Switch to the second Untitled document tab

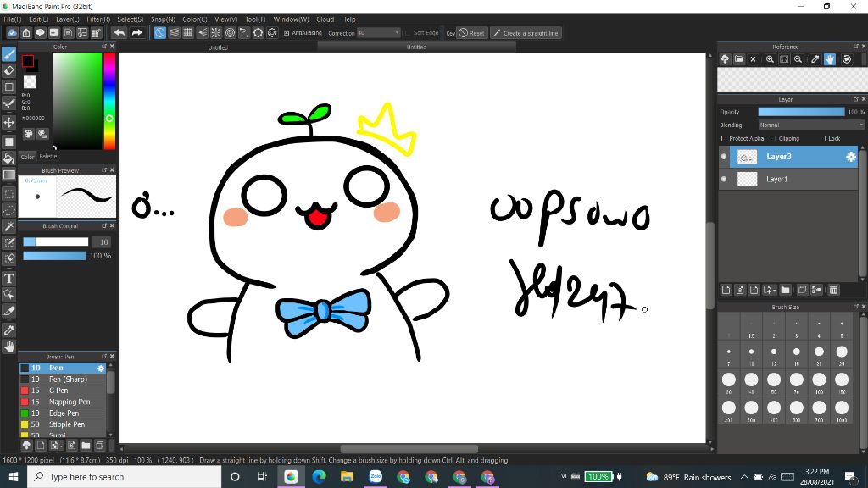(x=416, y=47)
